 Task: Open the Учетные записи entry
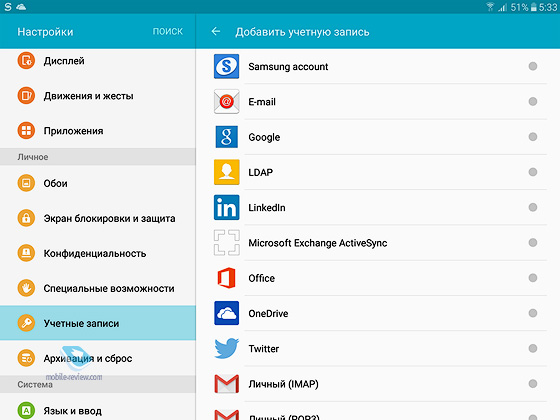pos(98,323)
